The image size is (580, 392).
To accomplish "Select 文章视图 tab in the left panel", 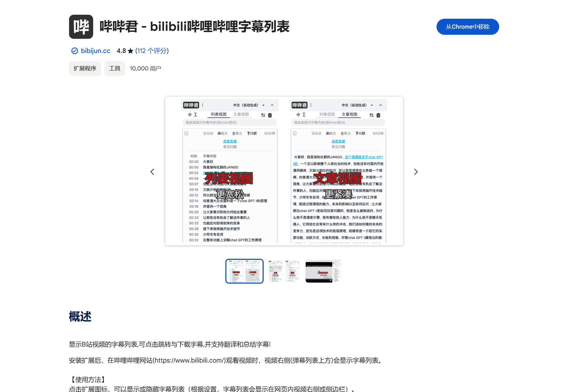I will click(x=241, y=114).
